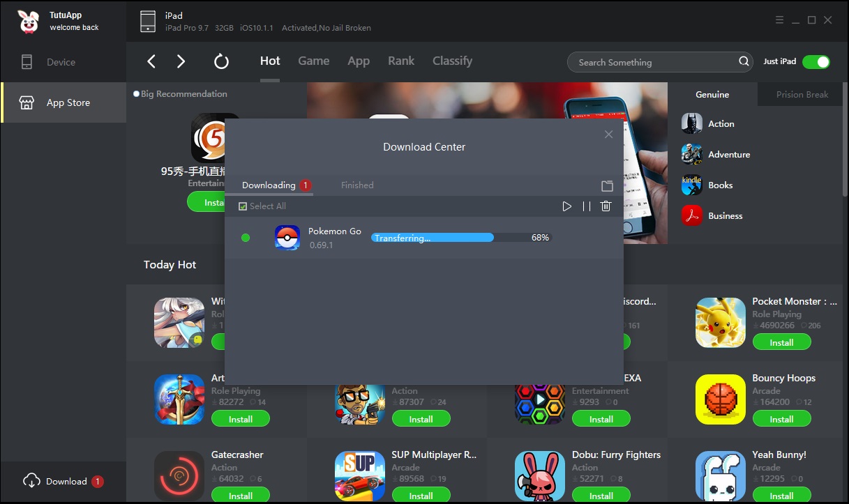Install the Entertainment app rated 9293

(601, 419)
